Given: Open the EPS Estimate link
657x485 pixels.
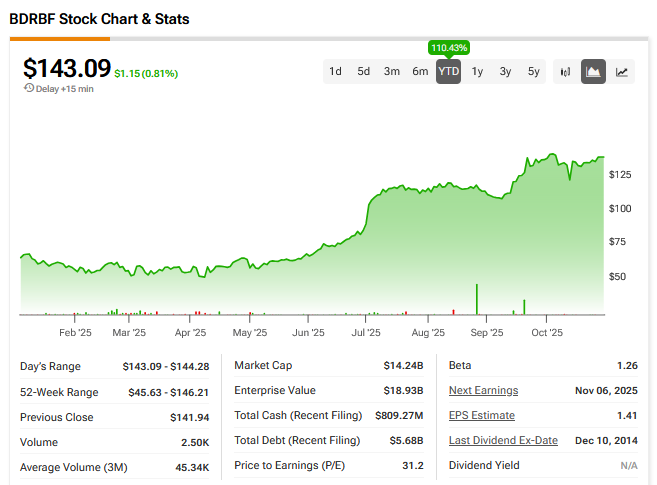Looking at the screenshot, I should pos(482,415).
